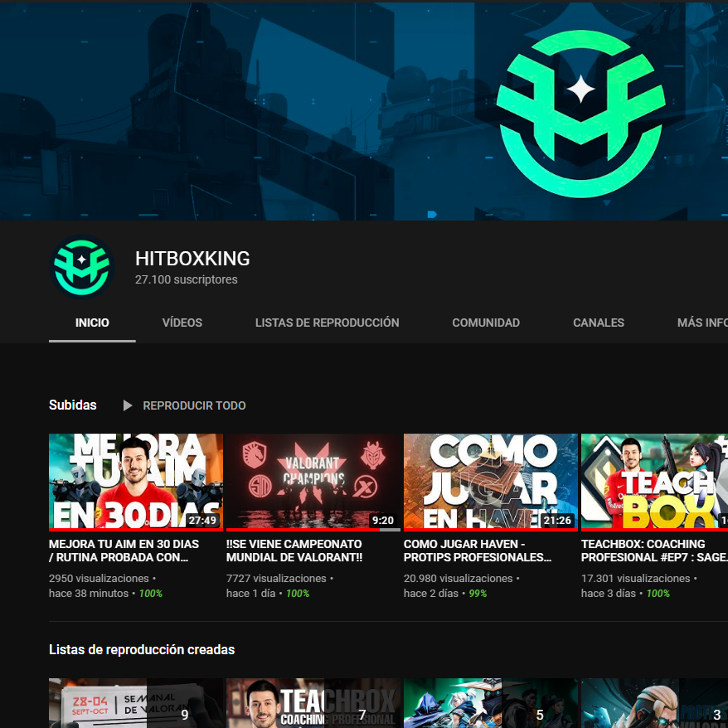Click the play triangle beside REPRODUCIR TODO
728x728 pixels.
[128, 405]
